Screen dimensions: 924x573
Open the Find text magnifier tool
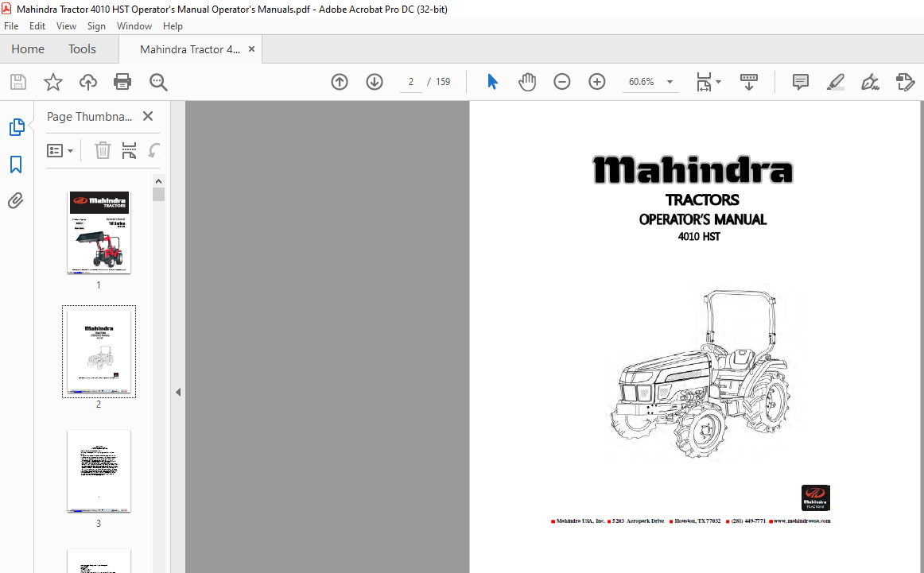pos(158,82)
